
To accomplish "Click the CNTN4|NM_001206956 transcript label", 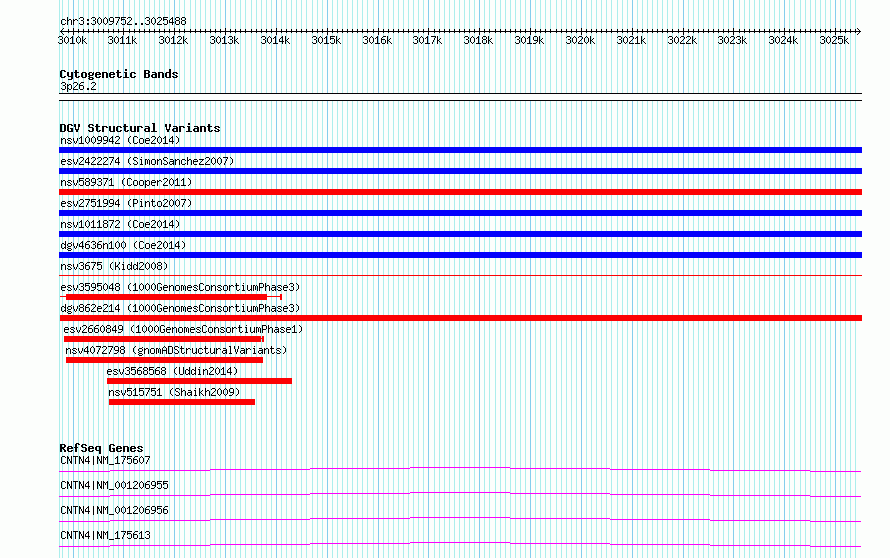I will pyautogui.click(x=114, y=510).
